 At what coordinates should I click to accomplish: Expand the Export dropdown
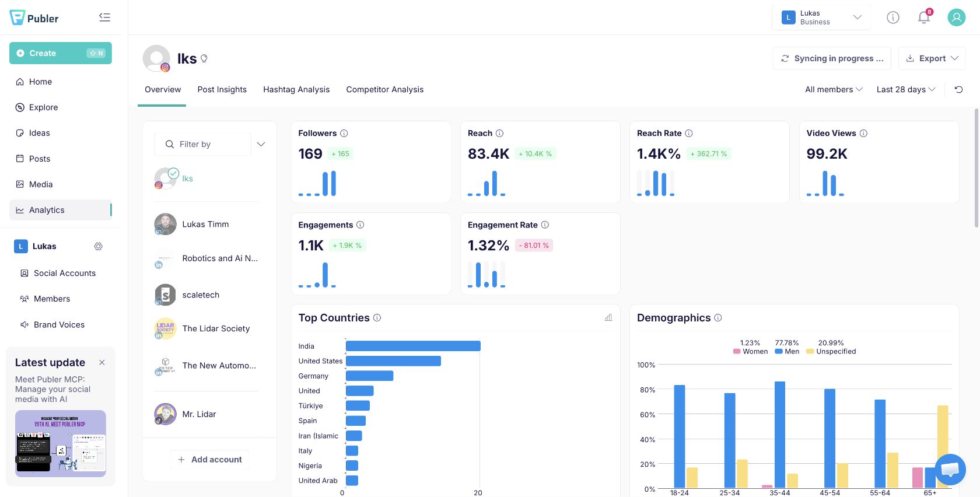(932, 58)
